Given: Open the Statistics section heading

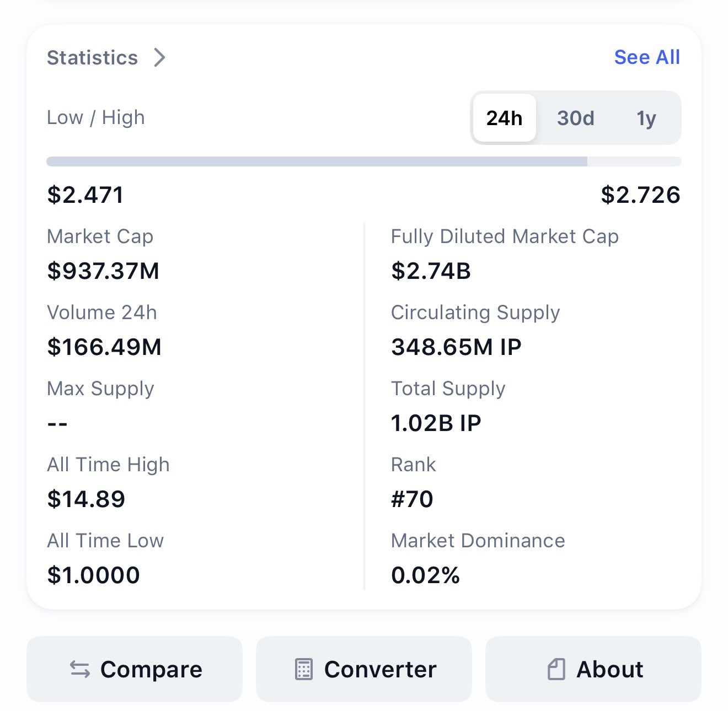Looking at the screenshot, I should point(92,57).
